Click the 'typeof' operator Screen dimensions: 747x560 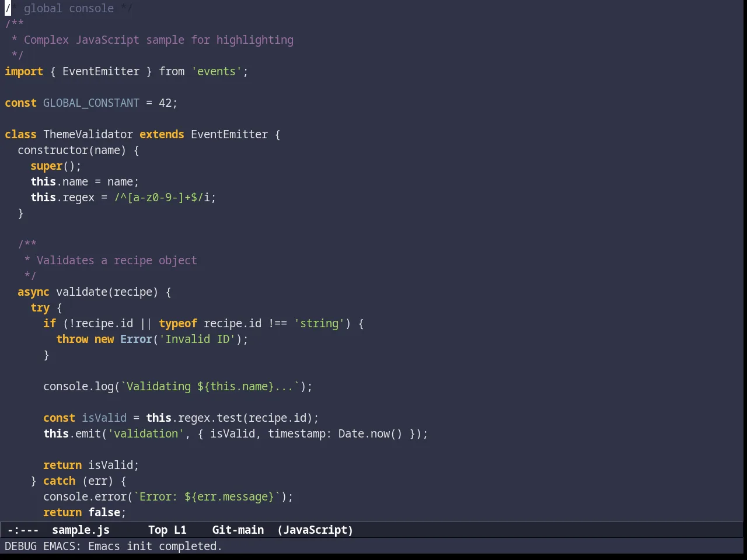pyautogui.click(x=178, y=323)
